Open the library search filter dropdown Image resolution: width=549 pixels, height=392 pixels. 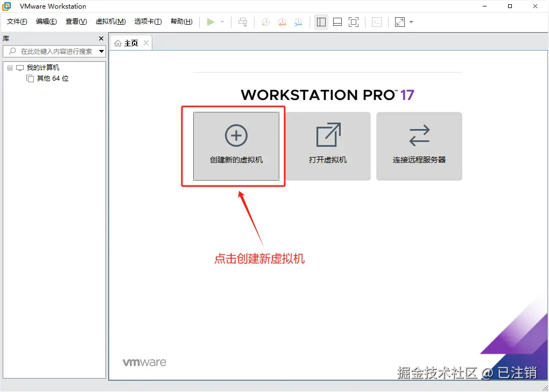tap(102, 52)
